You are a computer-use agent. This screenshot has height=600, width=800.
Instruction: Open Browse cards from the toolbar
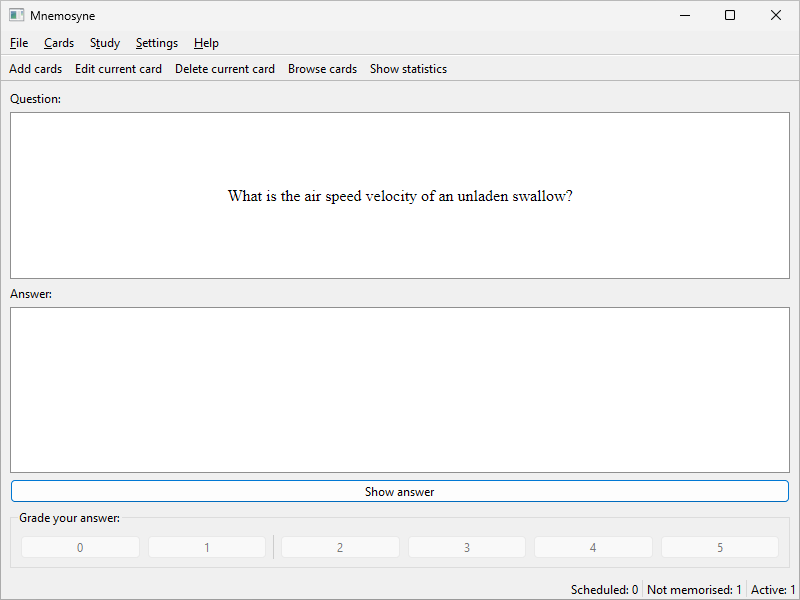(x=322, y=69)
